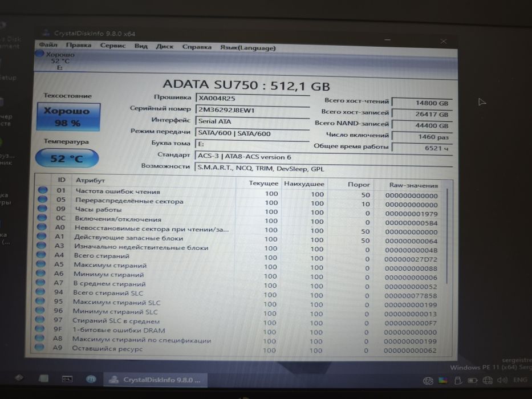Open the command prompt icon on the taskbar
Viewport: 532px width, 399px height.
click(x=67, y=378)
